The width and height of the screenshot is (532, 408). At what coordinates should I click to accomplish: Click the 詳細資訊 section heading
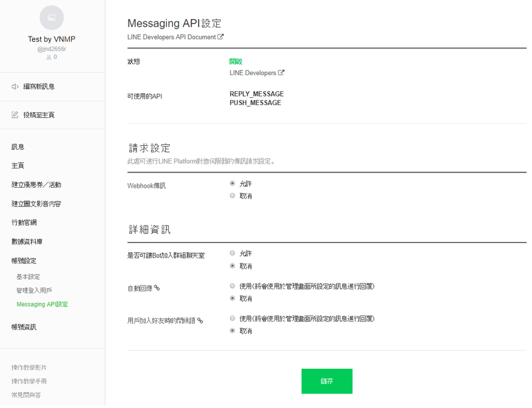tap(149, 230)
